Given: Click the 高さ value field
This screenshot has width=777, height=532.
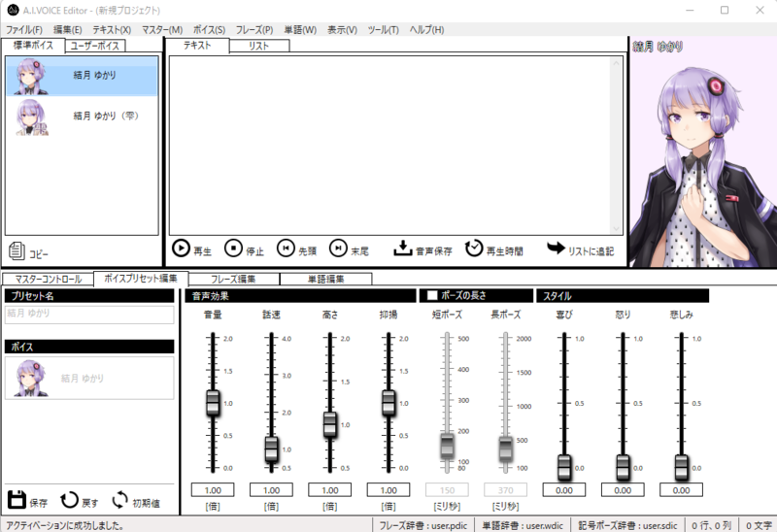Looking at the screenshot, I should pyautogui.click(x=329, y=490).
